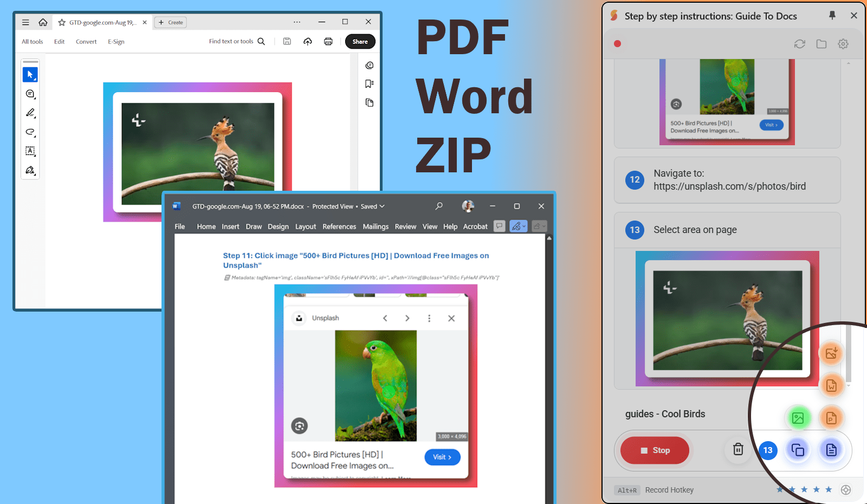Click the Create button in Acrobat

point(171,22)
